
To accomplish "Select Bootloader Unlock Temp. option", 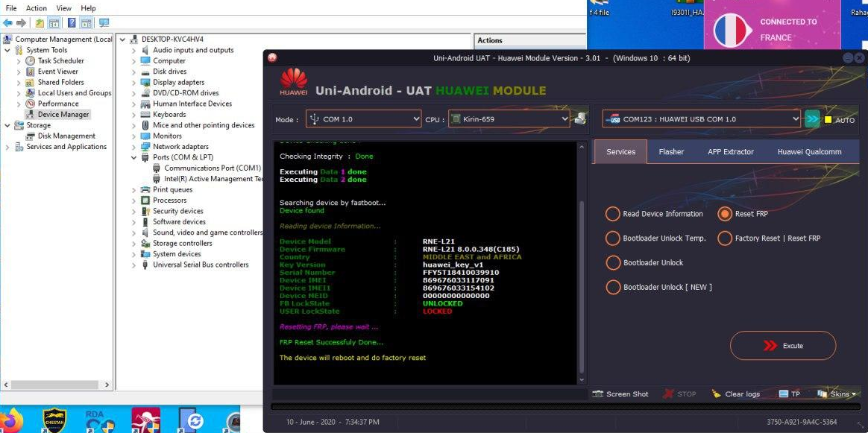I will click(x=656, y=238).
